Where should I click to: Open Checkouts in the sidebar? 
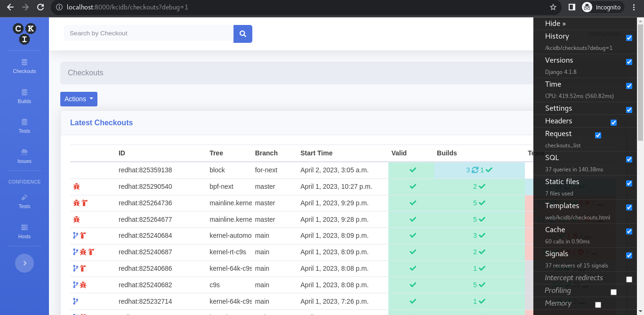tap(24, 66)
